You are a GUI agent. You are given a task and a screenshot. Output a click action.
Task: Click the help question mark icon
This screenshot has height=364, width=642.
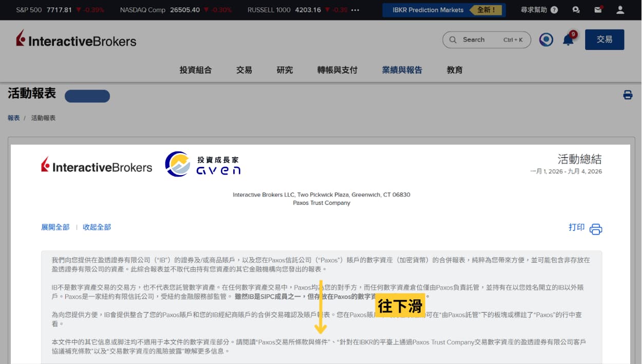pyautogui.click(x=554, y=10)
